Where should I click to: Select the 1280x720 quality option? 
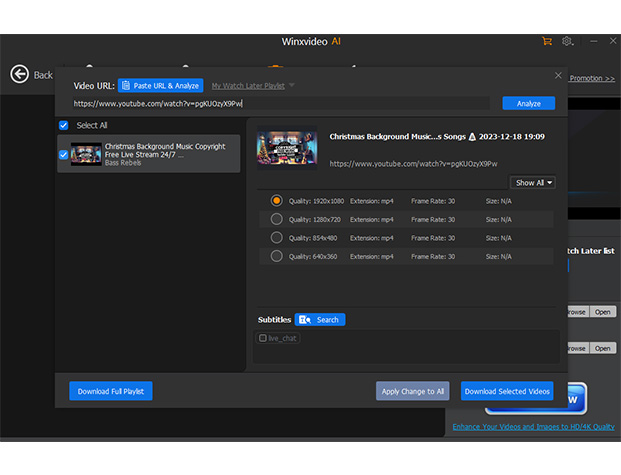[x=277, y=219]
